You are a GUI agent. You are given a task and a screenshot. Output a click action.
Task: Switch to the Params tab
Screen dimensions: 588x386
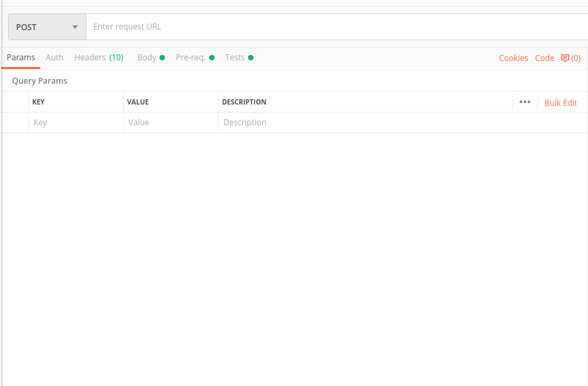click(x=21, y=58)
